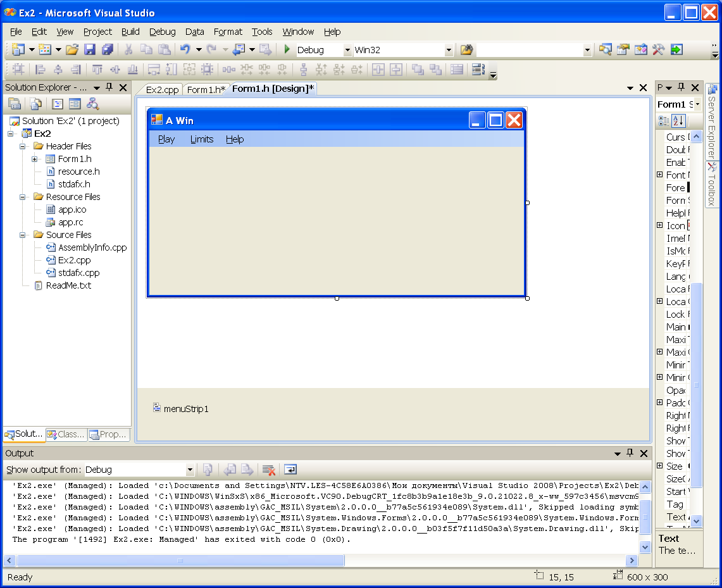Open the Format menu
The width and height of the screenshot is (722, 588).
tap(227, 32)
